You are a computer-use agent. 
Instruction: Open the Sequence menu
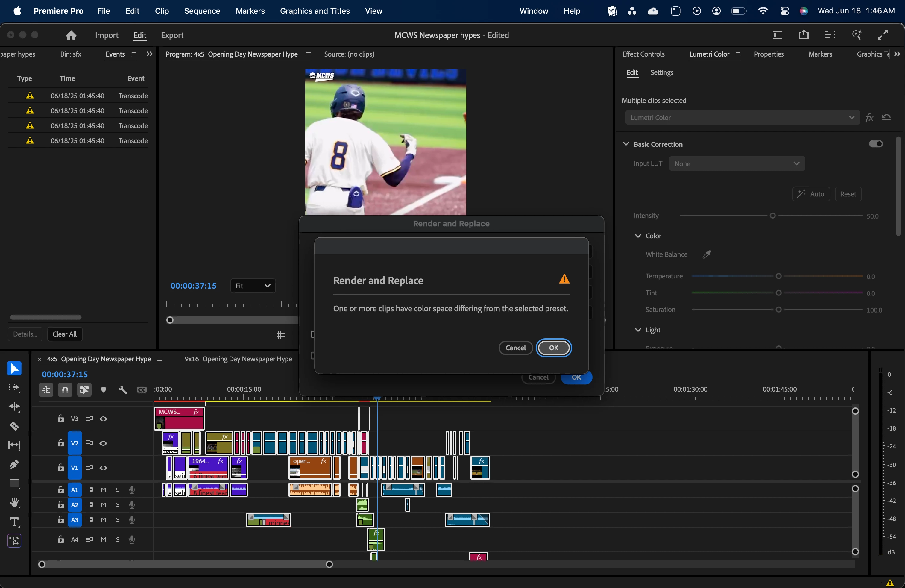pyautogui.click(x=202, y=11)
